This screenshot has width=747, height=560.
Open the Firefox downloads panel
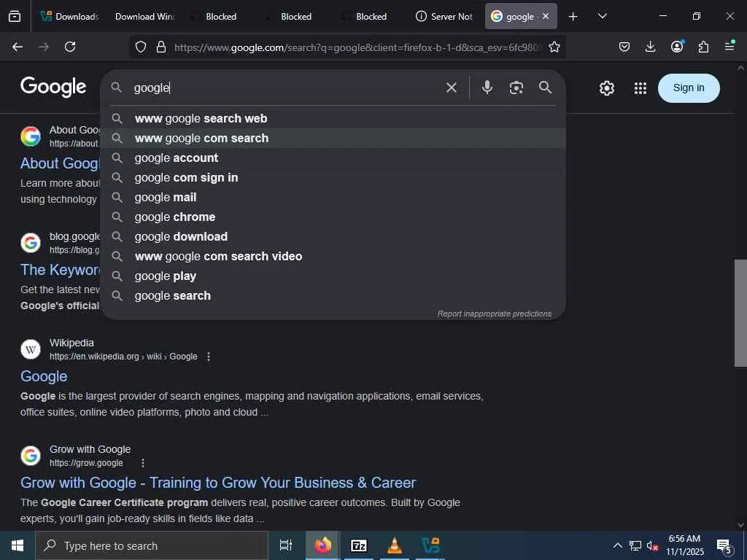[650, 47]
